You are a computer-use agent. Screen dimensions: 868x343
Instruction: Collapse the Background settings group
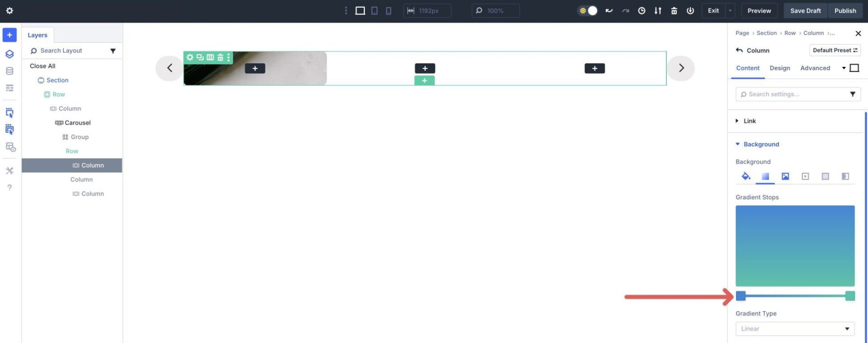761,144
